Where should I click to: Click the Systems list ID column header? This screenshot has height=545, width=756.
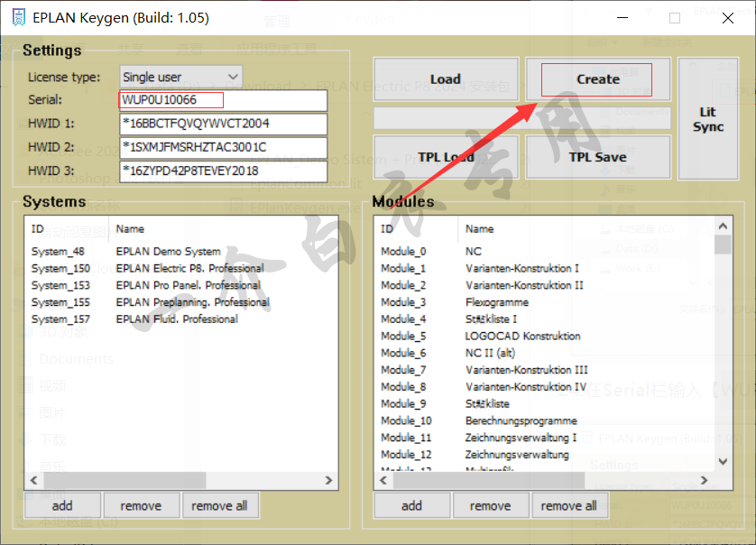(67, 229)
